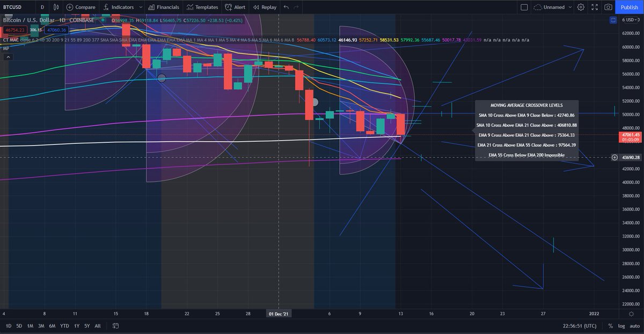
Task: Open chart settings gear
Action: (581, 7)
